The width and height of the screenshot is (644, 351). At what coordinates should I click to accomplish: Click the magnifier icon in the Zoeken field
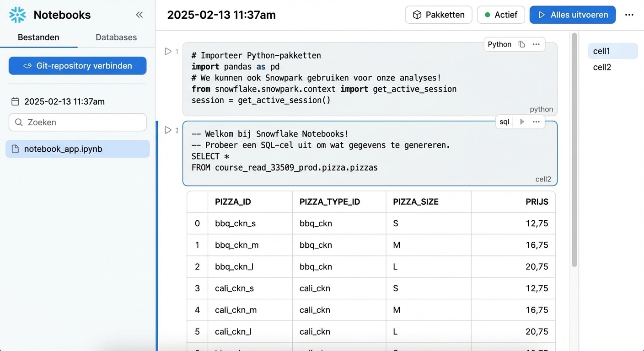pyautogui.click(x=18, y=122)
